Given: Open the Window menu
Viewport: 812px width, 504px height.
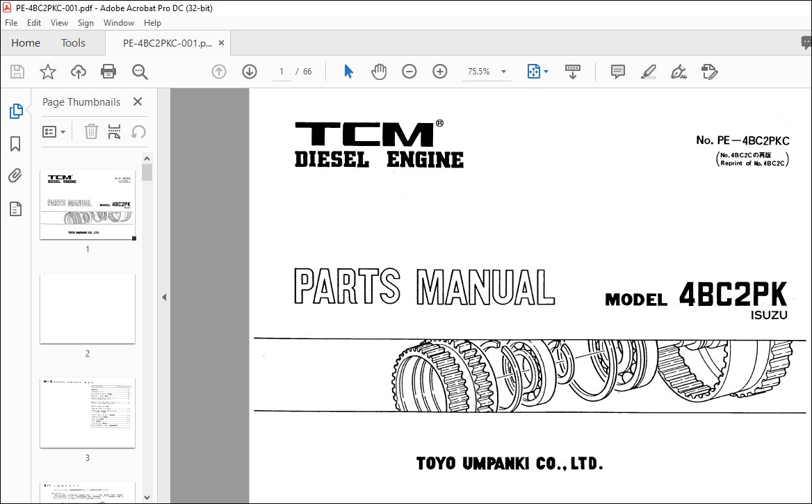Looking at the screenshot, I should pyautogui.click(x=119, y=23).
